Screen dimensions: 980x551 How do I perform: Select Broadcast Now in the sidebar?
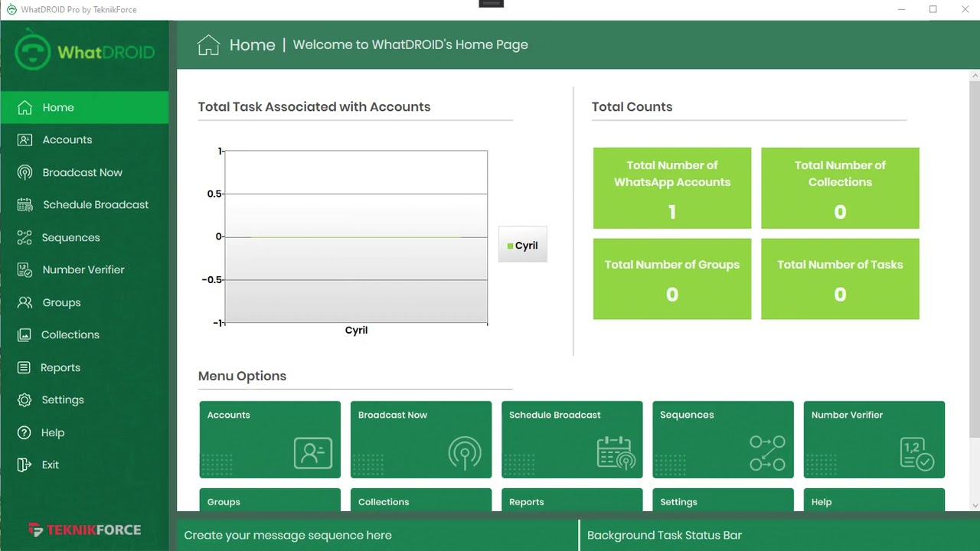pos(84,172)
